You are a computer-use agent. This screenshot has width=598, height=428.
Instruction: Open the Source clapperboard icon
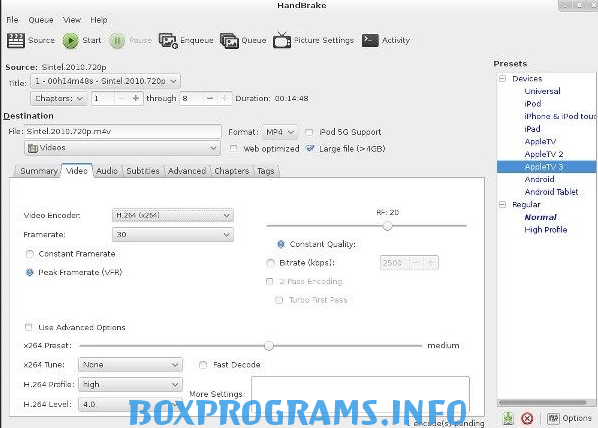(16, 40)
